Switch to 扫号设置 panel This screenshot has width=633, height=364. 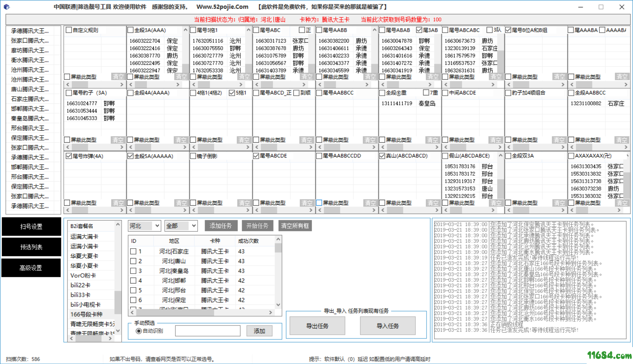tap(31, 226)
